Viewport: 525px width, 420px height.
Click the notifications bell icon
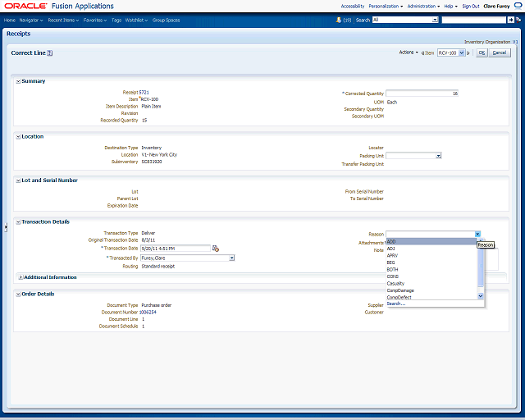(336, 19)
